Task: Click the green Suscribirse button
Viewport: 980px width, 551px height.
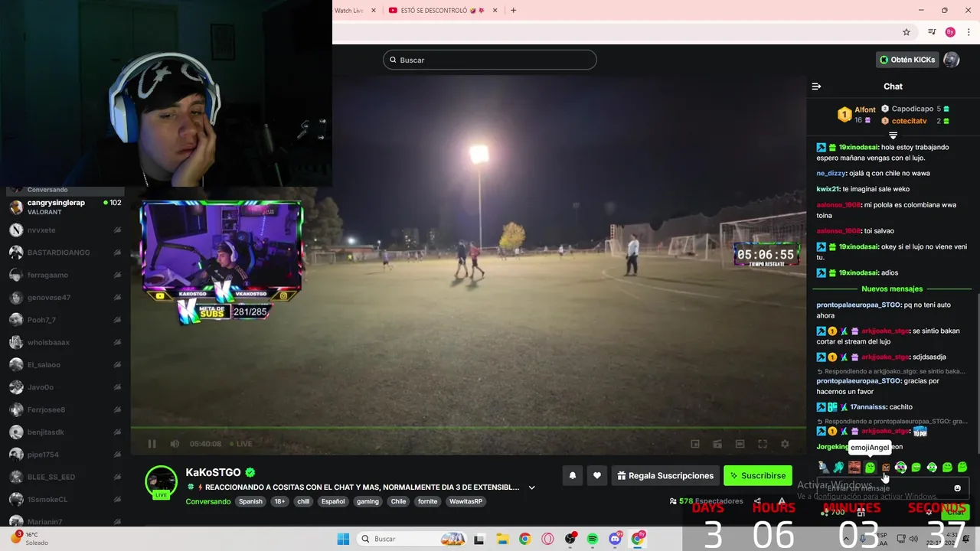Action: point(758,475)
